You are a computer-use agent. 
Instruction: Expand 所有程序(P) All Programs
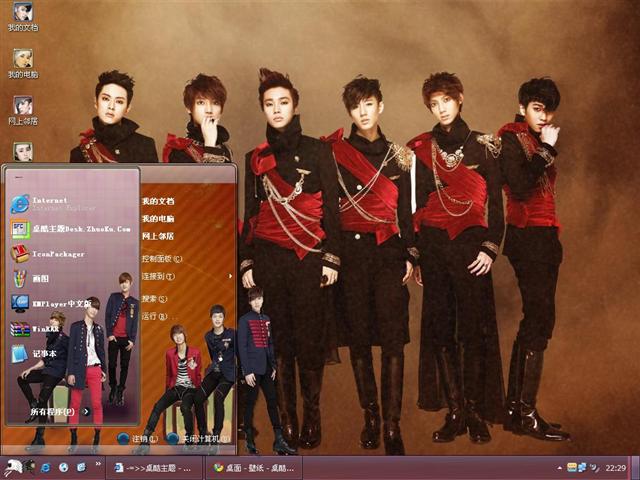pyautogui.click(x=60, y=411)
